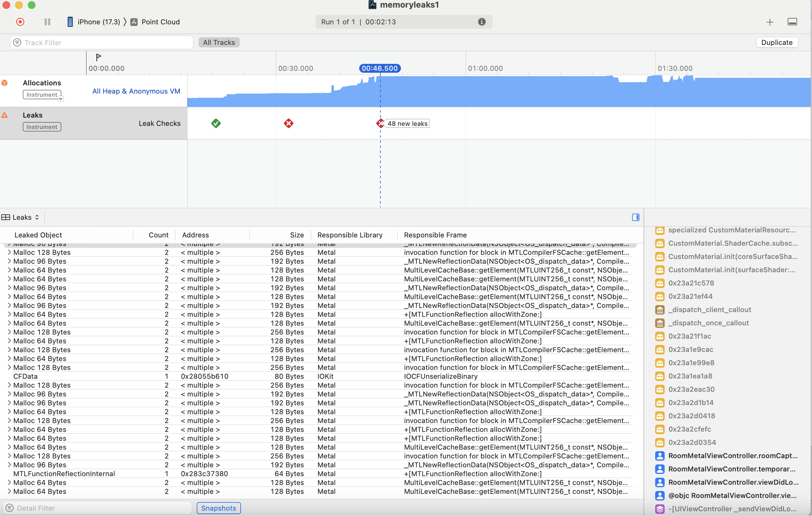Viewport: 812px width, 516px height.
Task: Sort by Count column header
Action: tap(158, 235)
